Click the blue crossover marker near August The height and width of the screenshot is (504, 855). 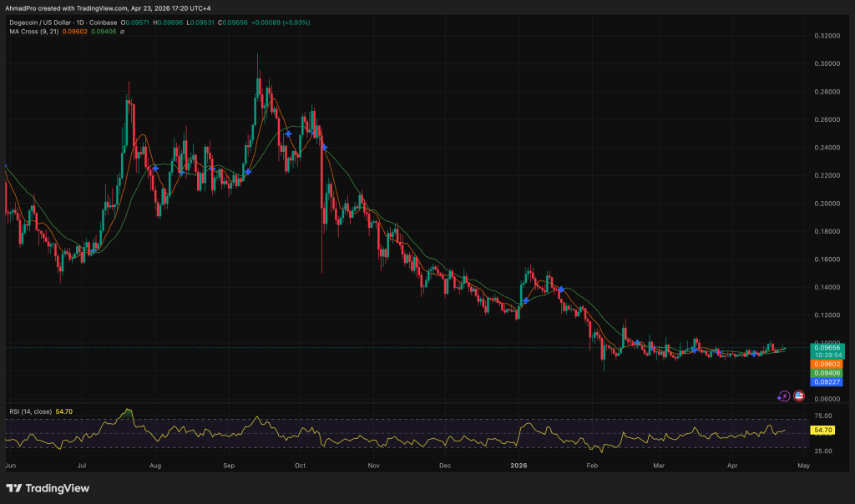(155, 168)
